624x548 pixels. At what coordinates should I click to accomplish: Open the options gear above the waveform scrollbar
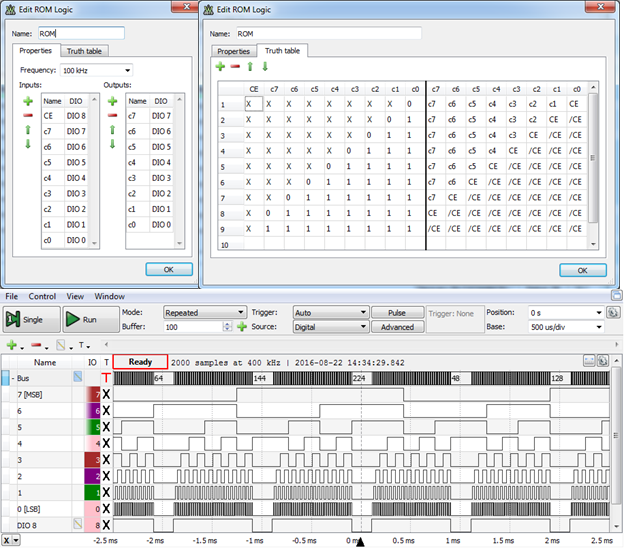pyautogui.click(x=603, y=361)
